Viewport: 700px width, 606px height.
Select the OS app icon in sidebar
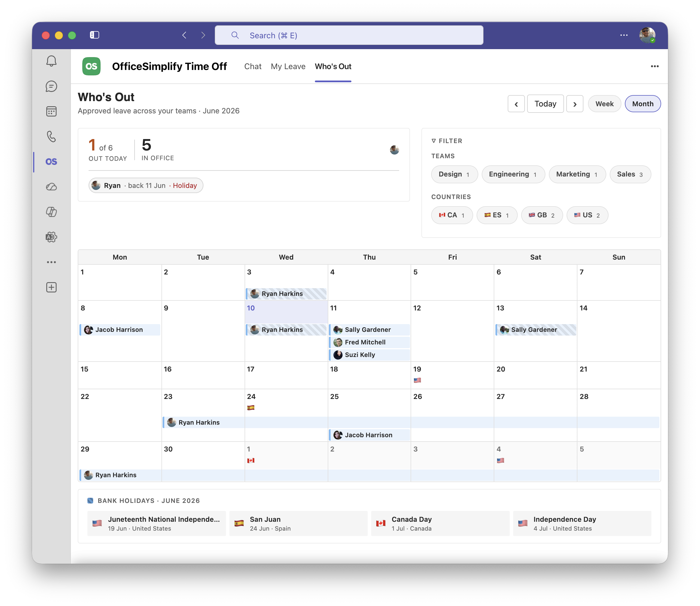(x=51, y=162)
